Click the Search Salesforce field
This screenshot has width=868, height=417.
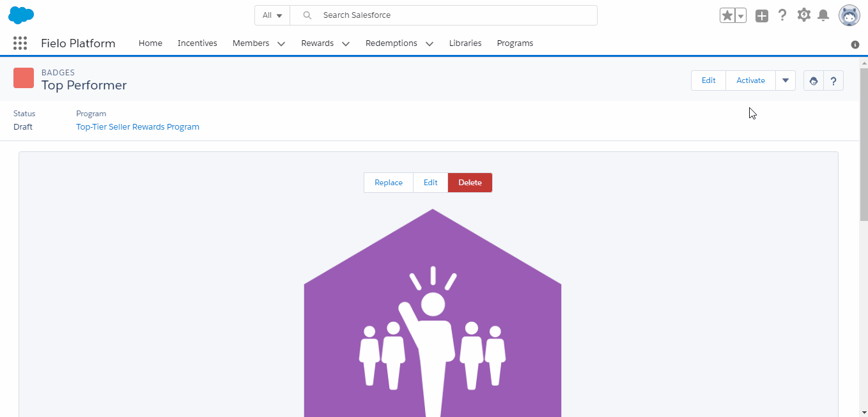click(444, 15)
